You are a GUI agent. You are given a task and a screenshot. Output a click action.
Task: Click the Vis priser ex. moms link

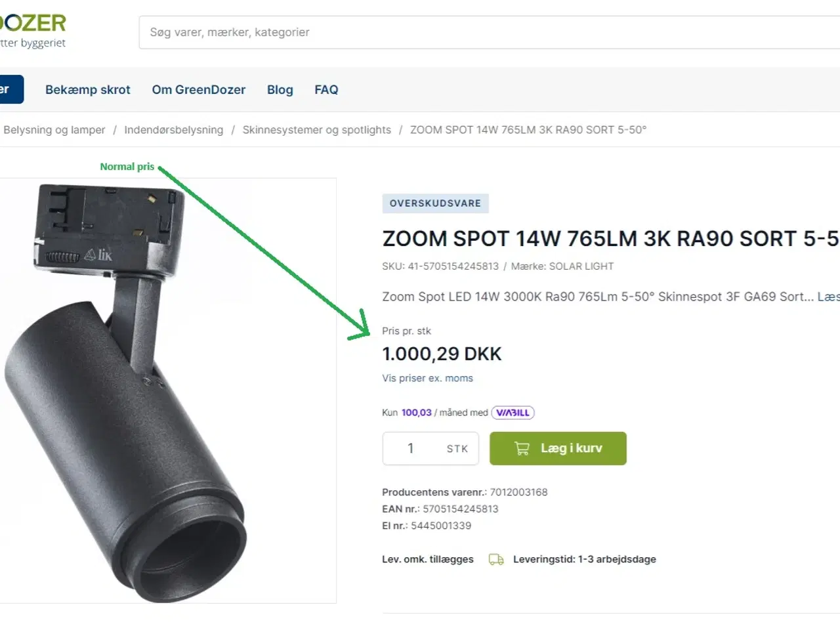427,378
